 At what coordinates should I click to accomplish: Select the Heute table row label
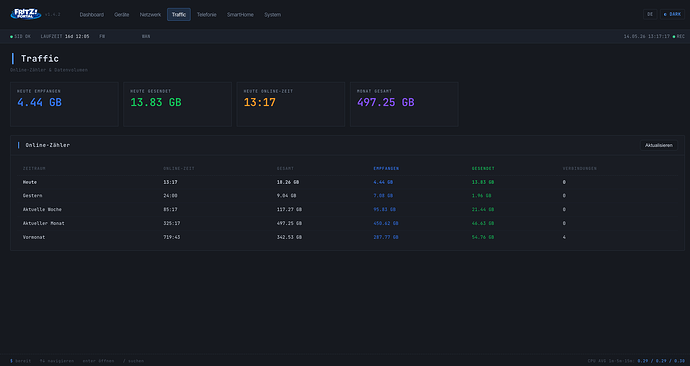30,182
